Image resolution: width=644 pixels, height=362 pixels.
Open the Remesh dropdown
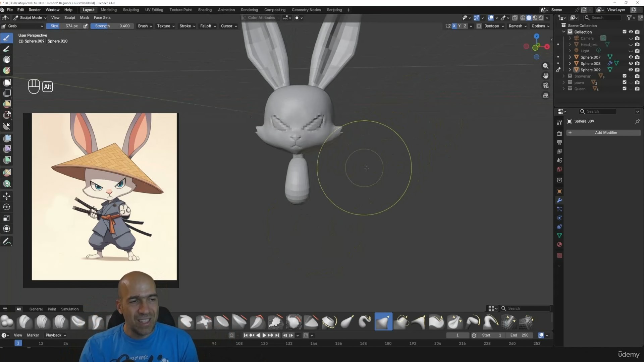[x=518, y=26]
